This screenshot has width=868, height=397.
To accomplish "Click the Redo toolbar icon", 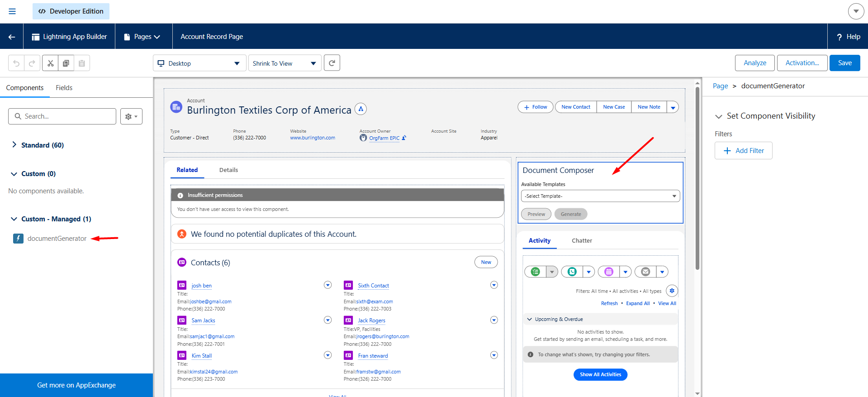I will [x=32, y=63].
